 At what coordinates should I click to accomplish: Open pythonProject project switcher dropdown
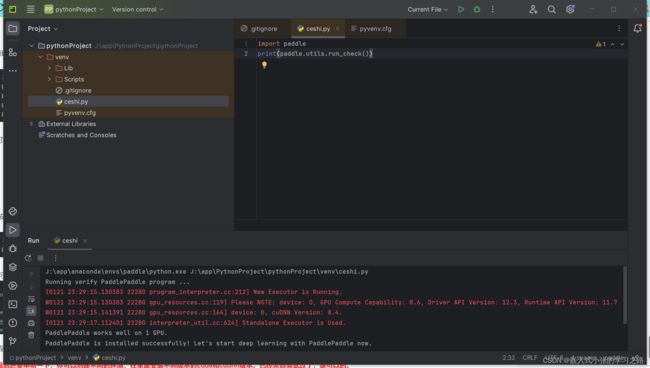(x=74, y=9)
